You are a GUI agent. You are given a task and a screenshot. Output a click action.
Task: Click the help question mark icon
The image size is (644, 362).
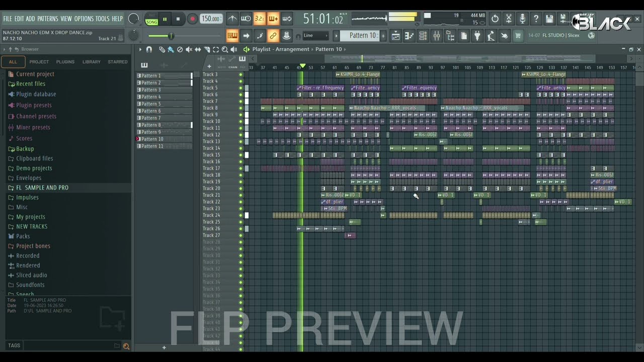coord(536,19)
